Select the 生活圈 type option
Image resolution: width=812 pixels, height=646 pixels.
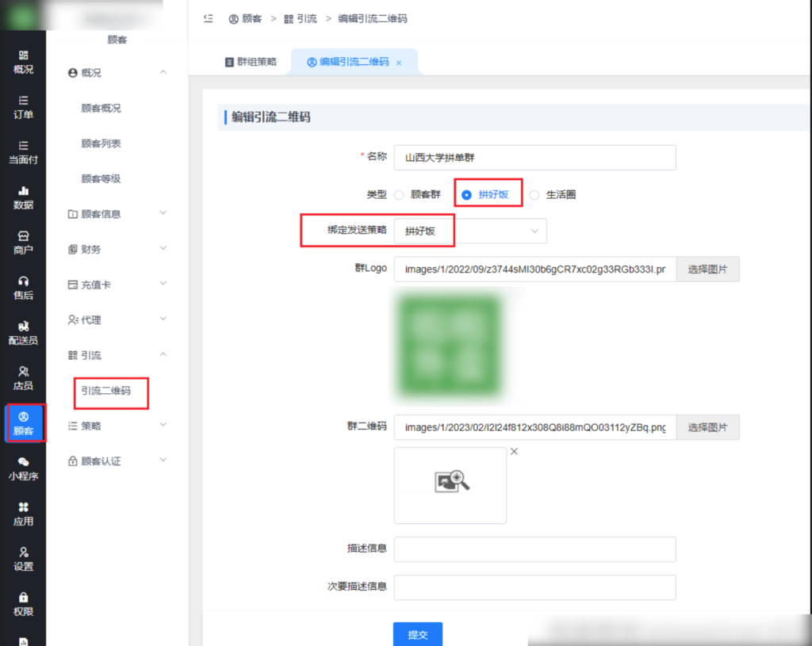[x=534, y=193]
